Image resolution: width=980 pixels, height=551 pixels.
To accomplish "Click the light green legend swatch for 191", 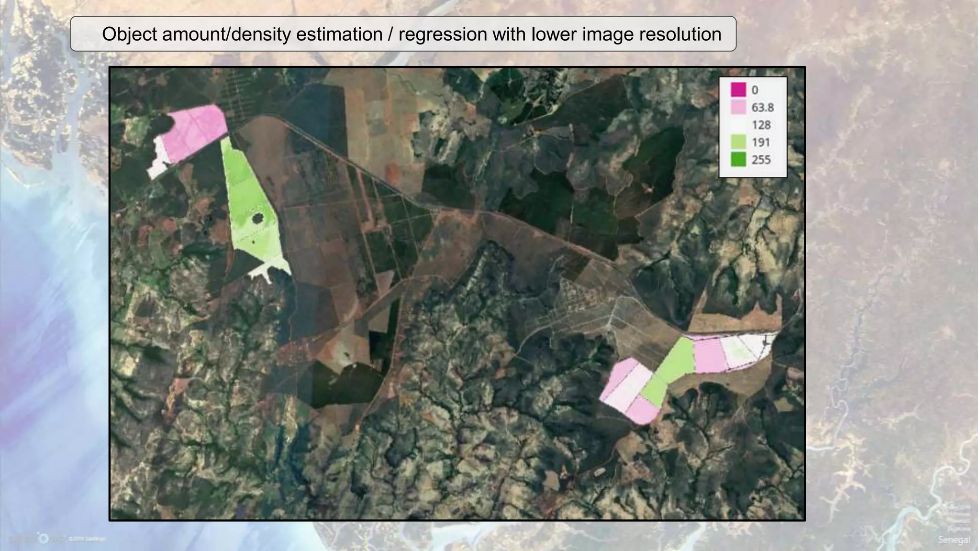I will click(738, 142).
